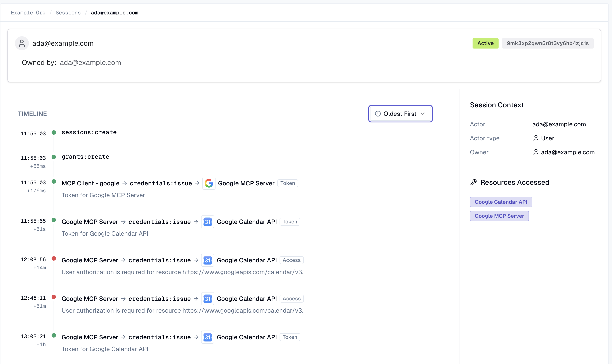Click 'Token for Google MCP Server' description
Viewport: 612px width, 364px height.
[103, 195]
